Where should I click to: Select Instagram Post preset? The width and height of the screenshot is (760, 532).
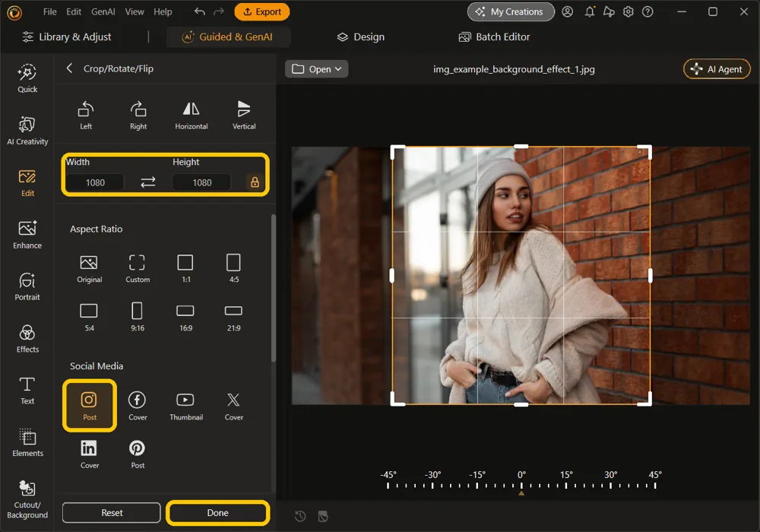click(89, 406)
